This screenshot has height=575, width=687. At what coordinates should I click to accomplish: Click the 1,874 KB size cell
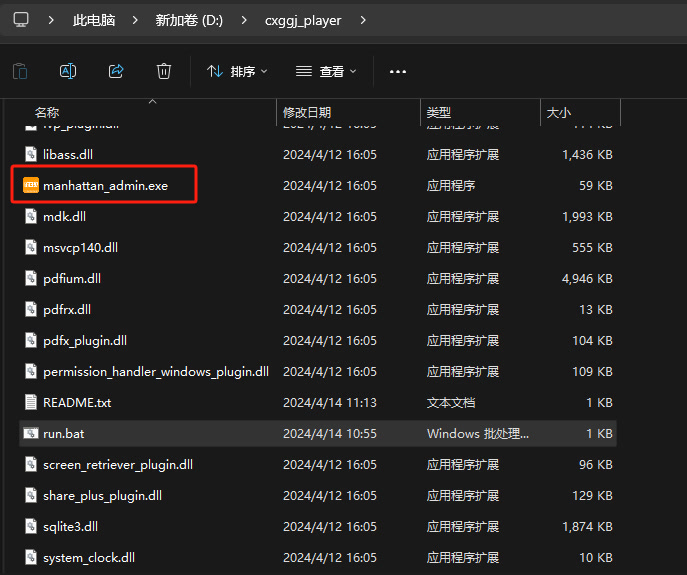tap(587, 527)
